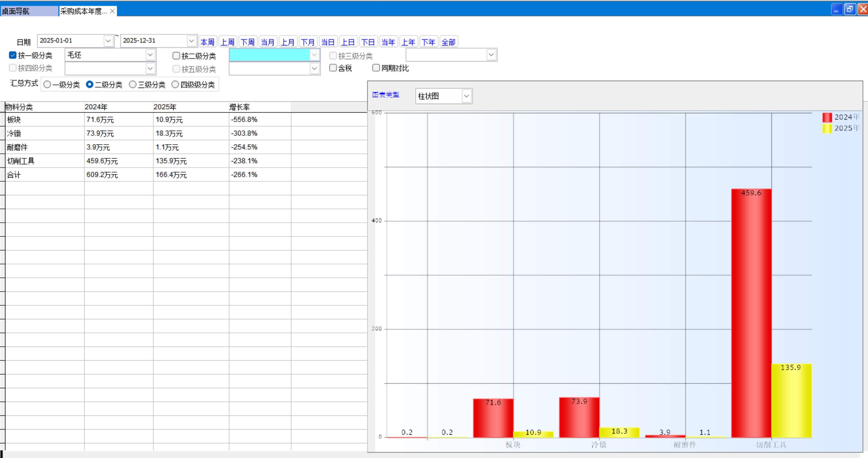Switch to the 桌面导航 tab
The image size is (868, 458).
(x=16, y=11)
